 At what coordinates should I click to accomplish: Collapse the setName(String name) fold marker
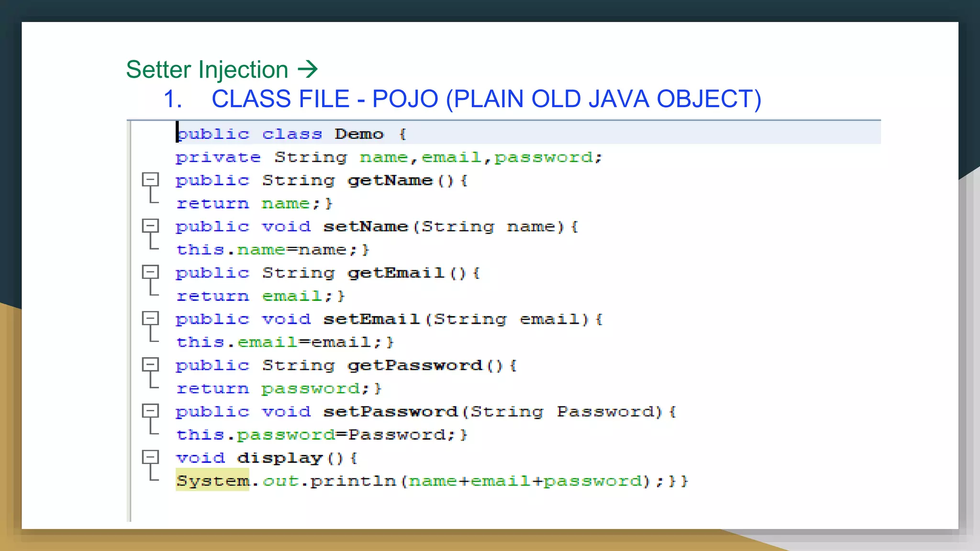[150, 226]
